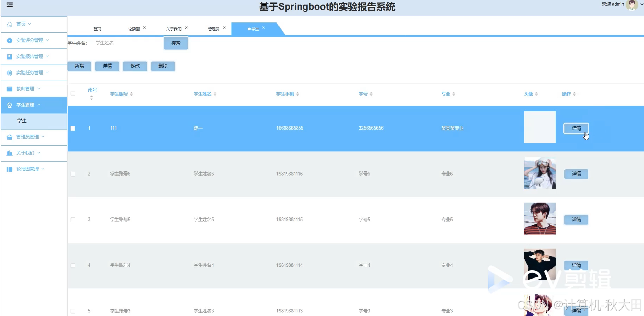Select the 管理员管理 briefcase icon
The image size is (644, 316).
point(9,137)
